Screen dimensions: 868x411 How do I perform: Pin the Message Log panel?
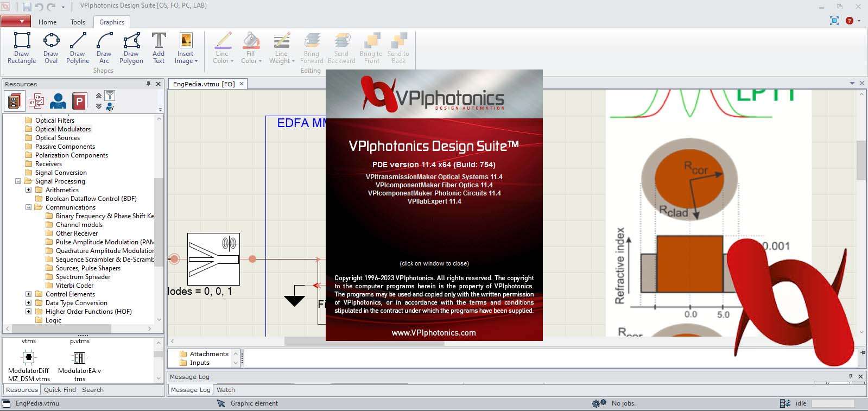[x=851, y=376]
